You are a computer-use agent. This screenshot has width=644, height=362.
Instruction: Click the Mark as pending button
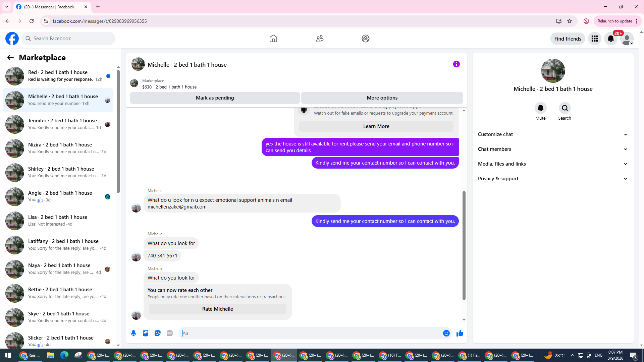[215, 98]
